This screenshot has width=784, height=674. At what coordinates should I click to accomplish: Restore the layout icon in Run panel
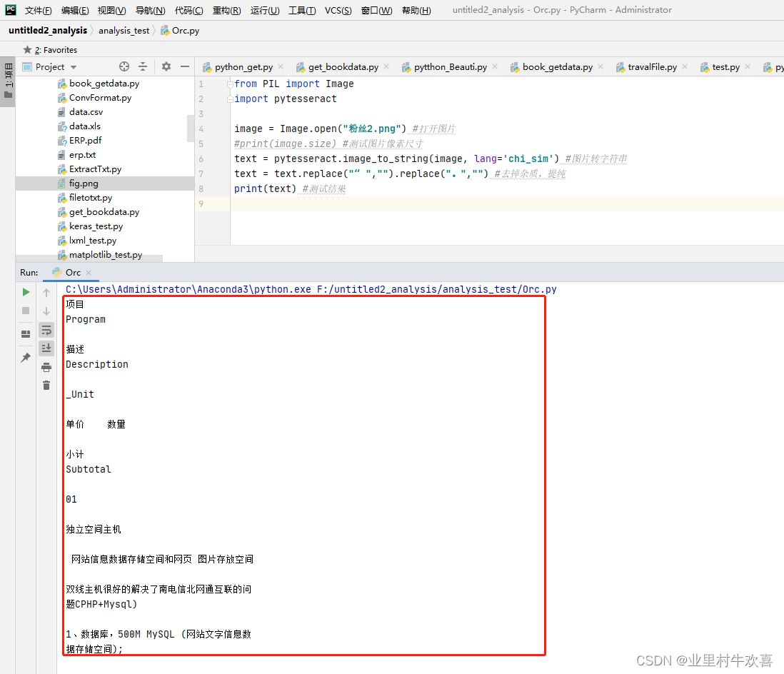[26, 333]
